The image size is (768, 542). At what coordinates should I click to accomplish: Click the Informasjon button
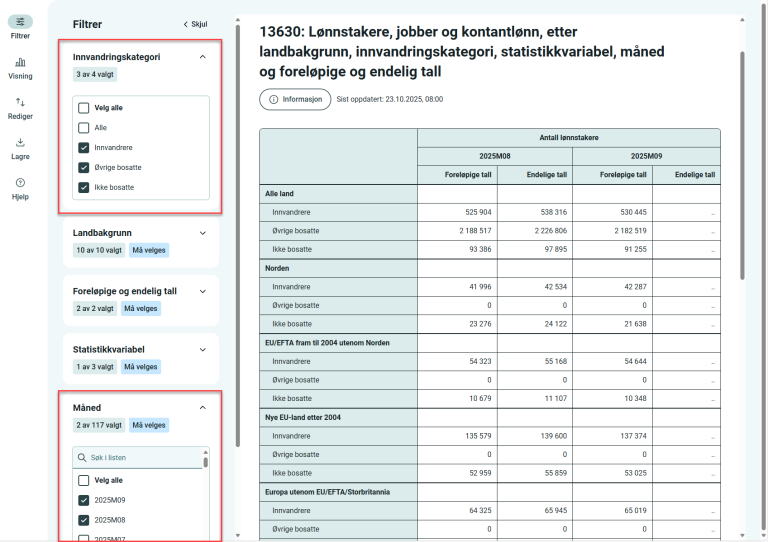pos(295,99)
